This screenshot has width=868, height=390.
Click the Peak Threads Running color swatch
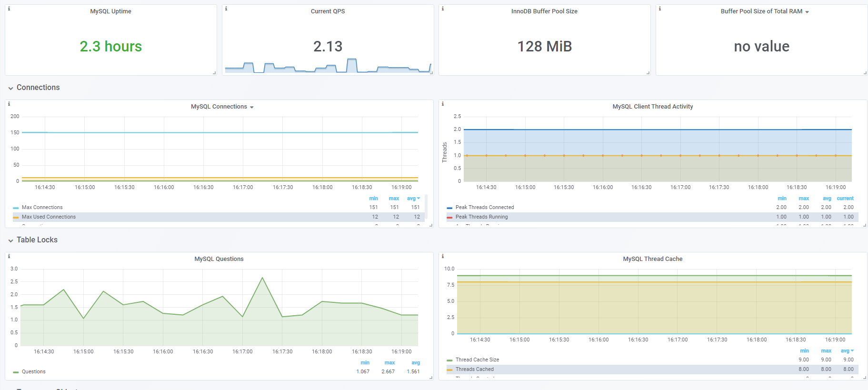(449, 218)
